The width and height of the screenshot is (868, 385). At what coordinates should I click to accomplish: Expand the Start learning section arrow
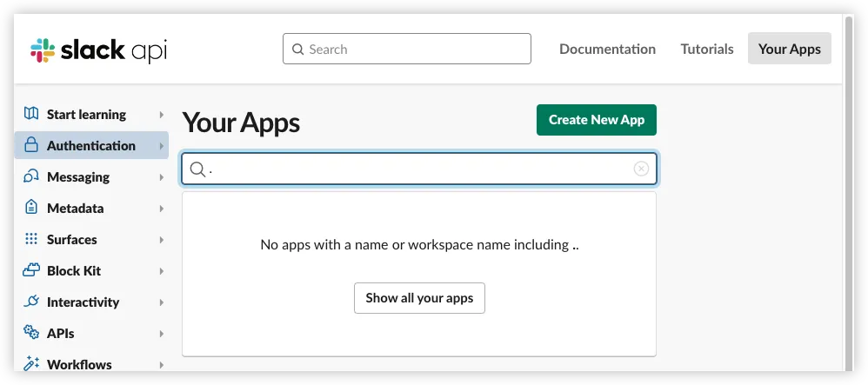click(161, 115)
